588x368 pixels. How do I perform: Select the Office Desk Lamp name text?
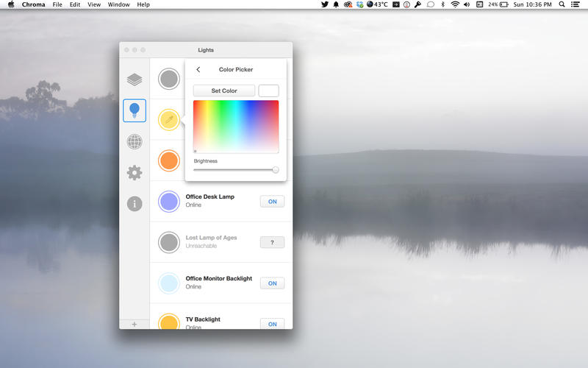210,197
